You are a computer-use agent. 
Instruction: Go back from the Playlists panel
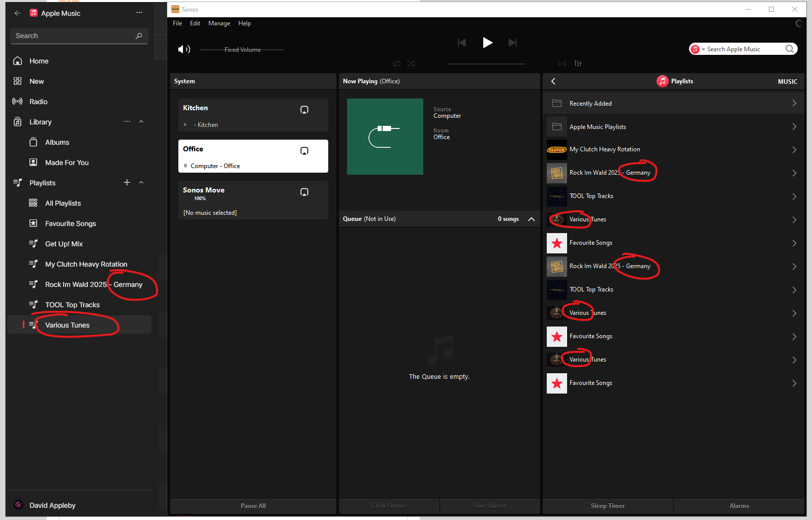tap(553, 81)
